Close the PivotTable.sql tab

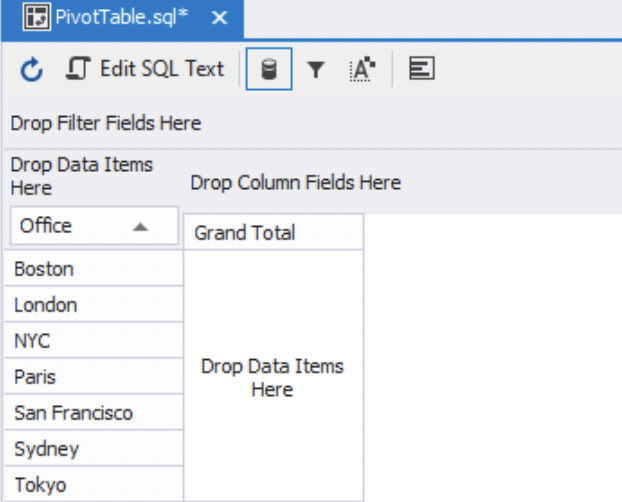pos(220,18)
